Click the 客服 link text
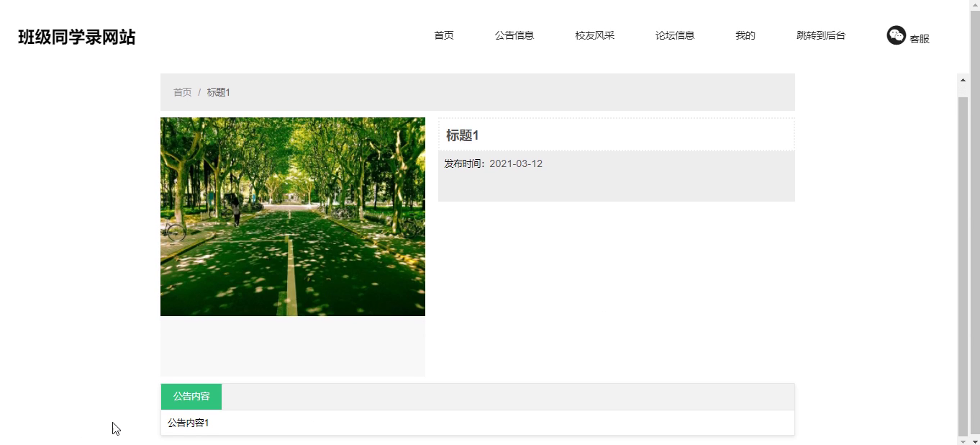 [x=920, y=39]
